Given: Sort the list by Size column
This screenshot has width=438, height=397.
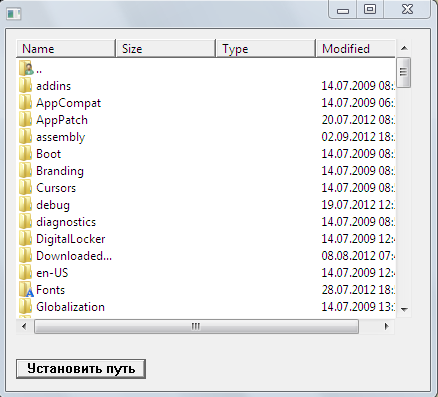Looking at the screenshot, I should coord(166,49).
